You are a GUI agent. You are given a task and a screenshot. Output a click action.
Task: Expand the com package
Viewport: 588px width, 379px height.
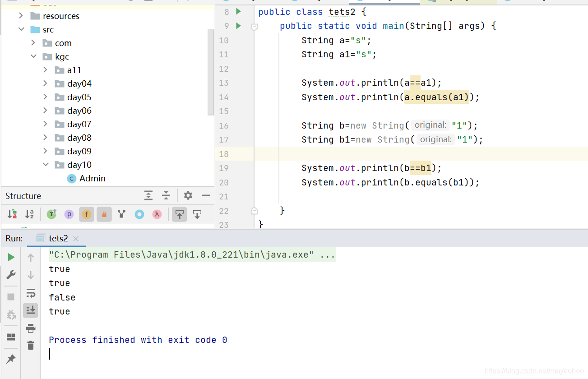coord(32,43)
